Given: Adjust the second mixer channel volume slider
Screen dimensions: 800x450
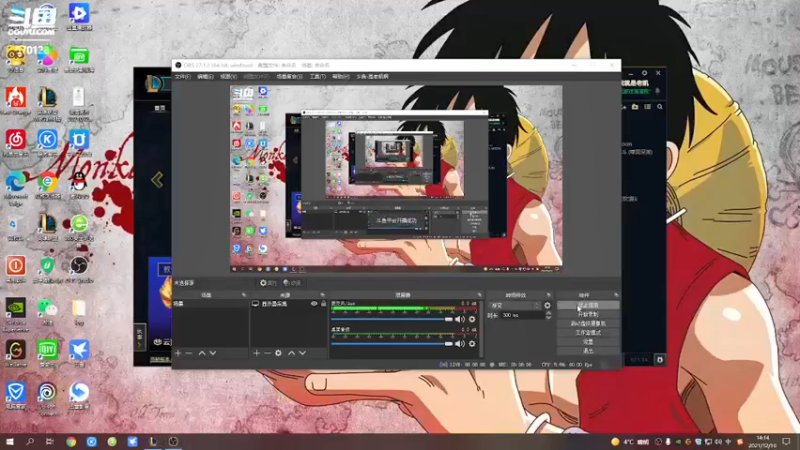Looking at the screenshot, I should tap(392, 344).
